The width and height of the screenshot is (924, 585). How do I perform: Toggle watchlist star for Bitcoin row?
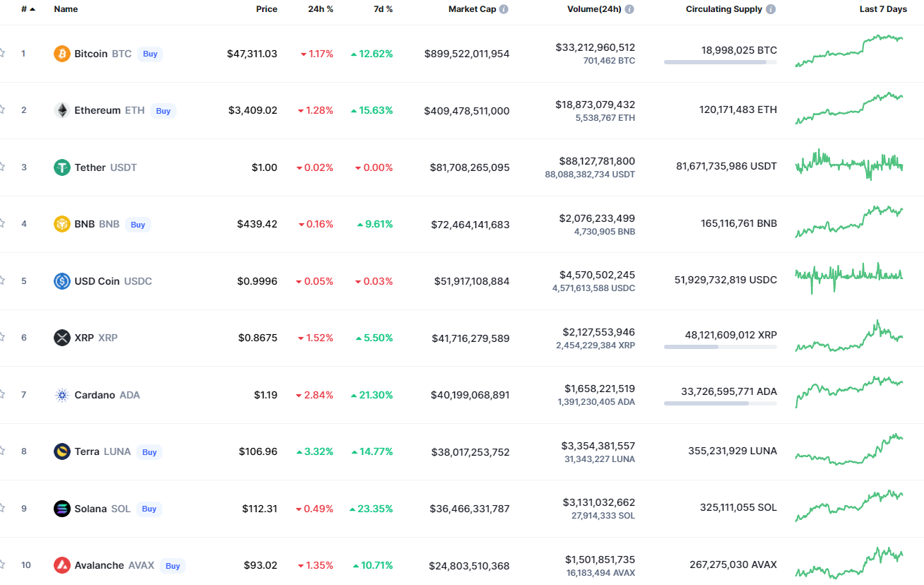click(2, 53)
